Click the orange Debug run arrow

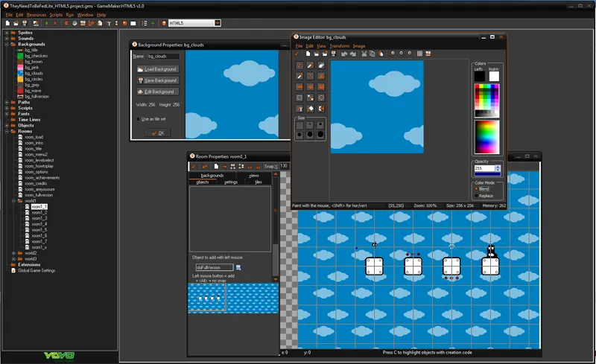pyautogui.click(x=55, y=23)
